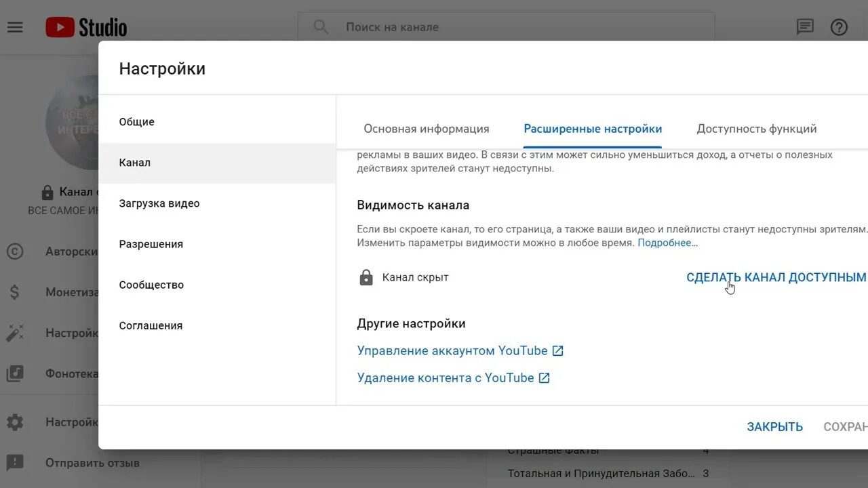
Task: Click the audio library 'Фонотека' icon
Action: (15, 373)
